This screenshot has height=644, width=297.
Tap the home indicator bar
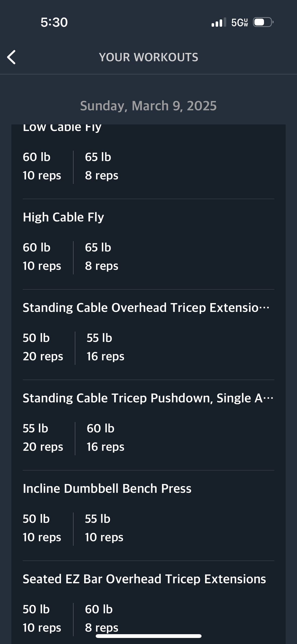(x=149, y=636)
